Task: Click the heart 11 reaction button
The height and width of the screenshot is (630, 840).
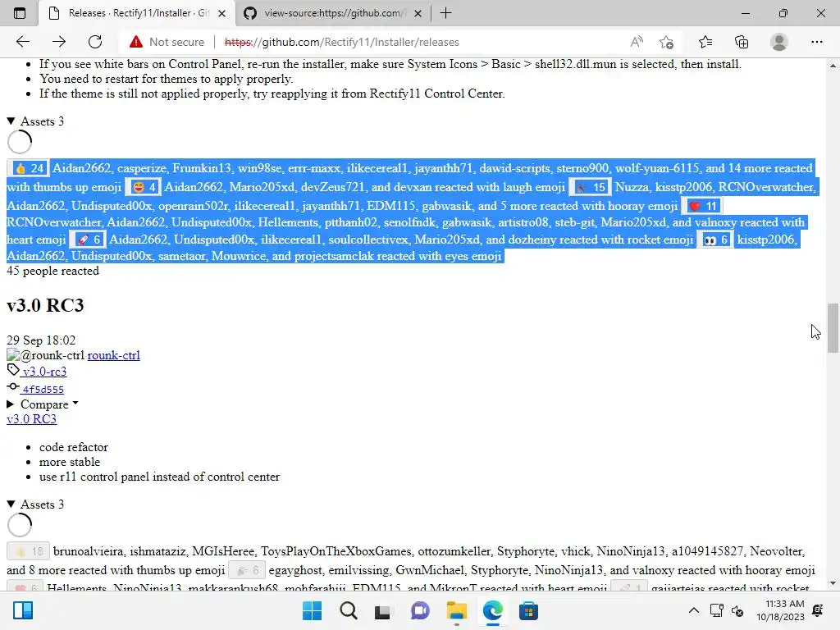Action: (702, 206)
